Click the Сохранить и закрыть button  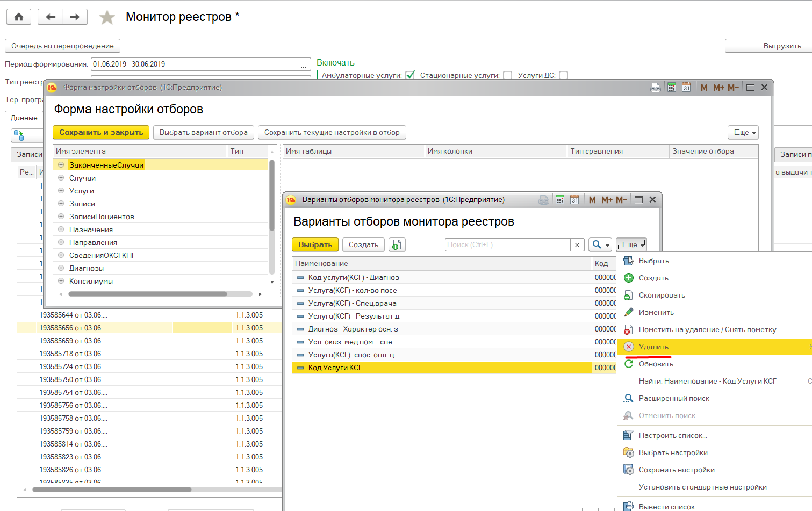[x=101, y=133]
